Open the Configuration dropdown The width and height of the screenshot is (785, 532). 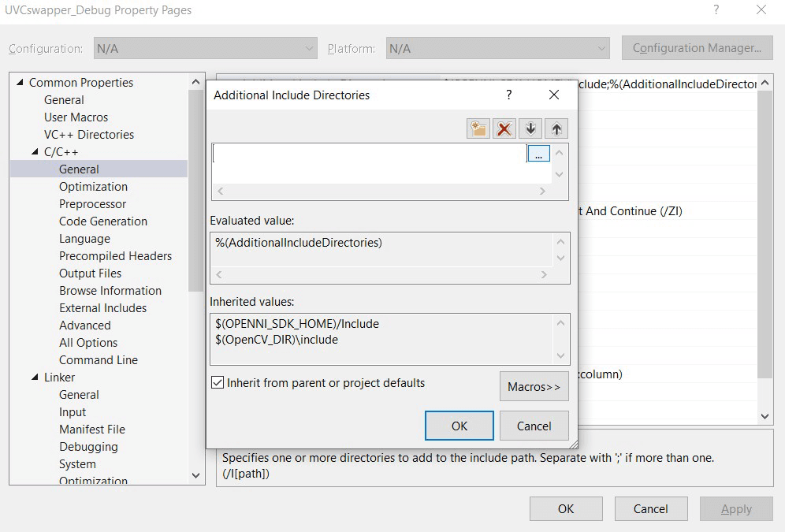click(205, 49)
